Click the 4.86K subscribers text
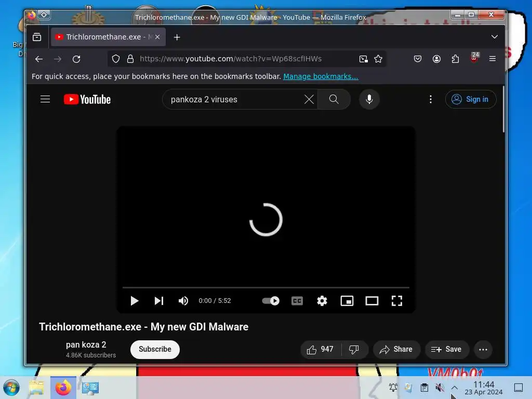Viewport: 532px width, 399px height. tap(90, 355)
